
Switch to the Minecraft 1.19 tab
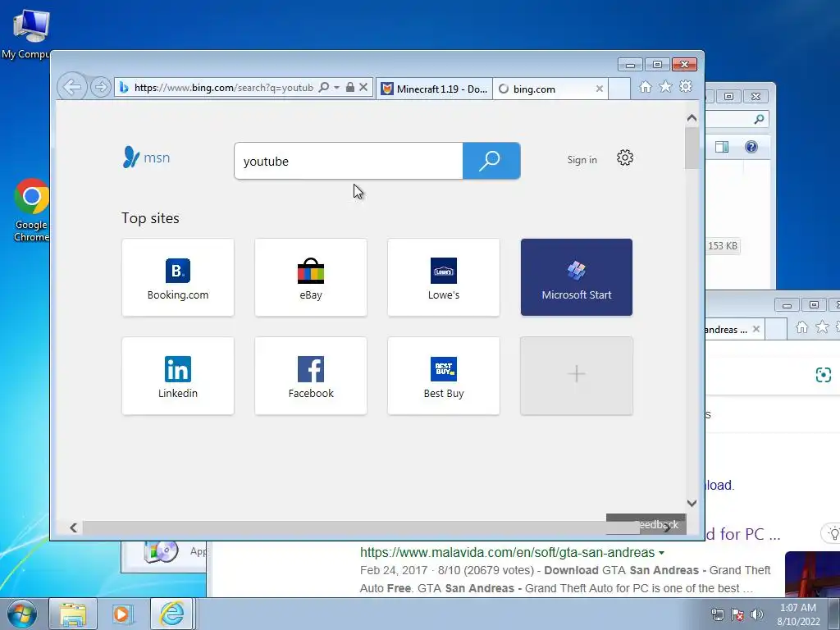point(435,89)
